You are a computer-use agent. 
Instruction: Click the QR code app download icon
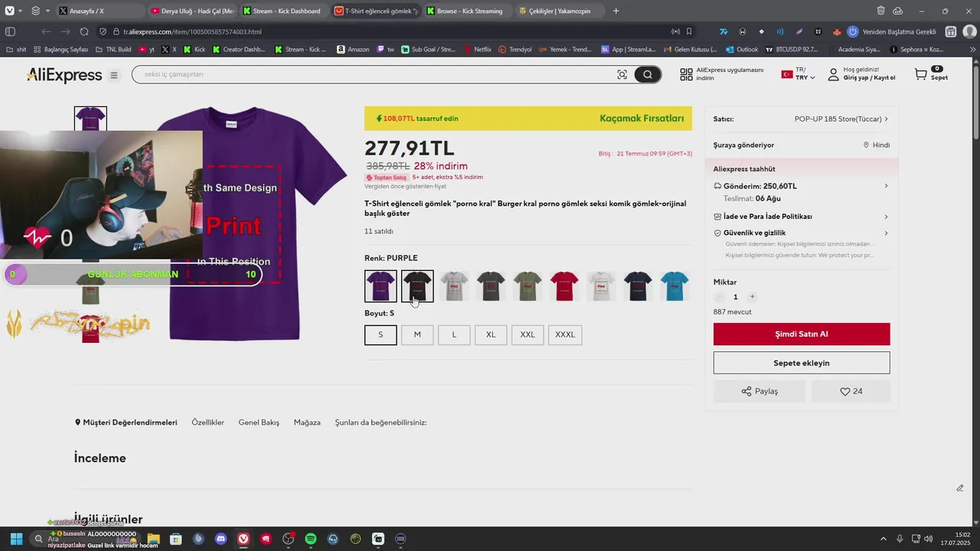tap(686, 74)
